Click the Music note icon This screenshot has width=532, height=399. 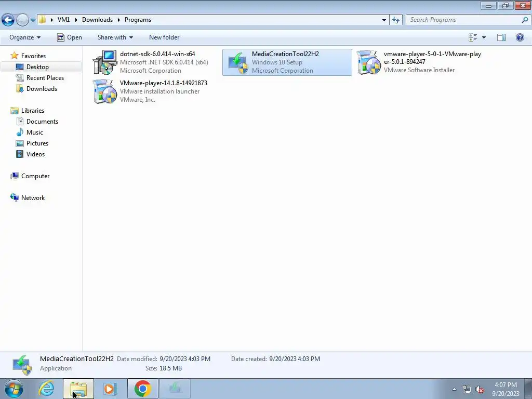point(20,132)
